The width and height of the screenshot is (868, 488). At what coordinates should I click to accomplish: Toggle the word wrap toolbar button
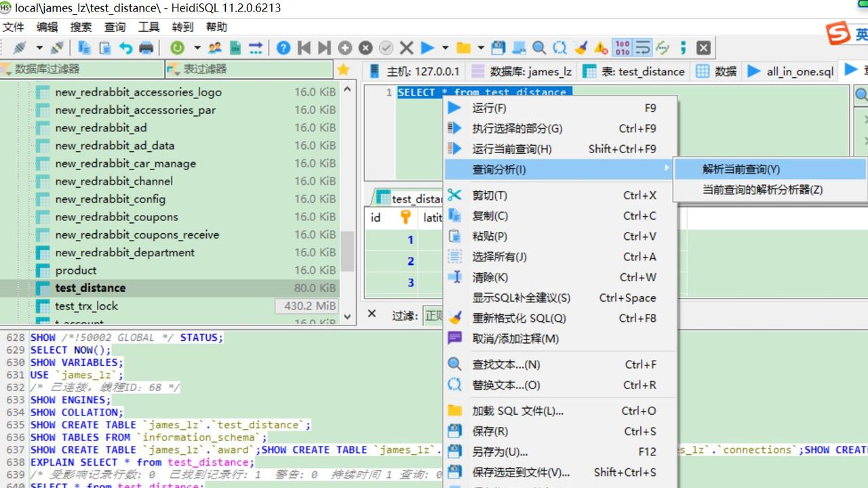click(642, 47)
